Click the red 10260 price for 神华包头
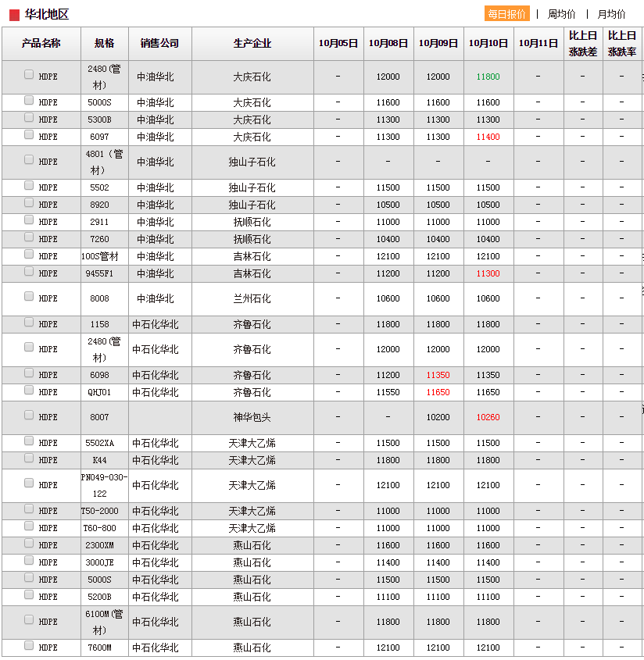 pos(488,418)
